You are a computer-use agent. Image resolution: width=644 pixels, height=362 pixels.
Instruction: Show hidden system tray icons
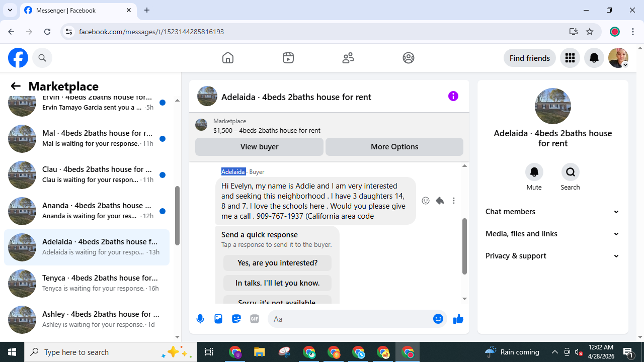pos(555,352)
